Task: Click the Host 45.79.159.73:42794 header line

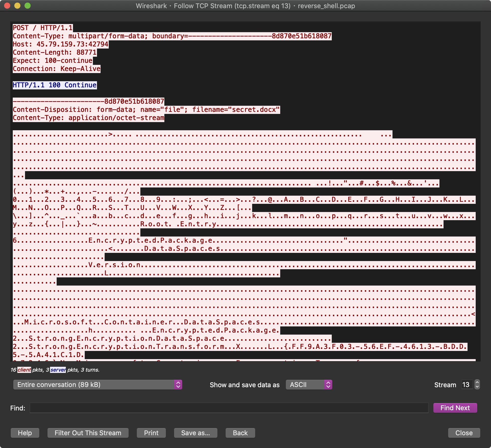Action: [60, 44]
